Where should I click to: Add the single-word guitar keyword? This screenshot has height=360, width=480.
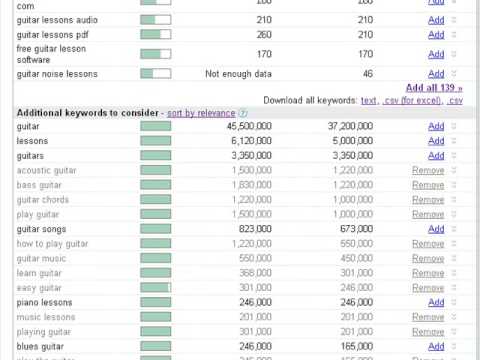coord(436,126)
